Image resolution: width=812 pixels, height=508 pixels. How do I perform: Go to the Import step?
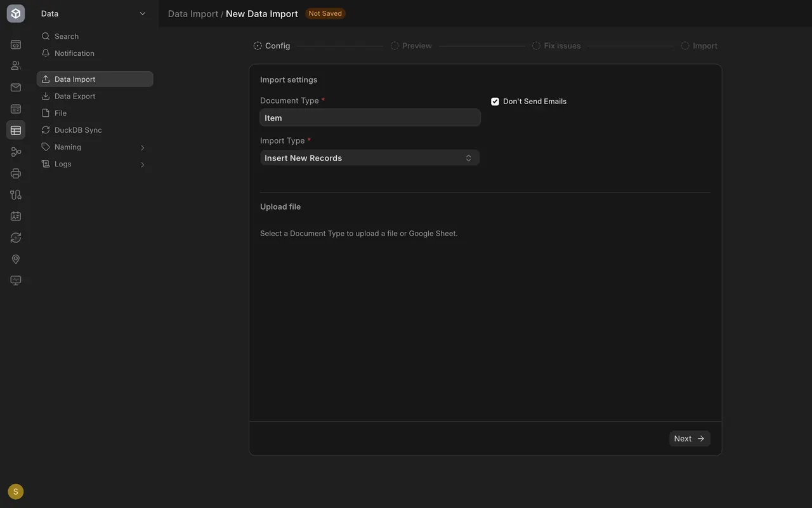(x=699, y=46)
